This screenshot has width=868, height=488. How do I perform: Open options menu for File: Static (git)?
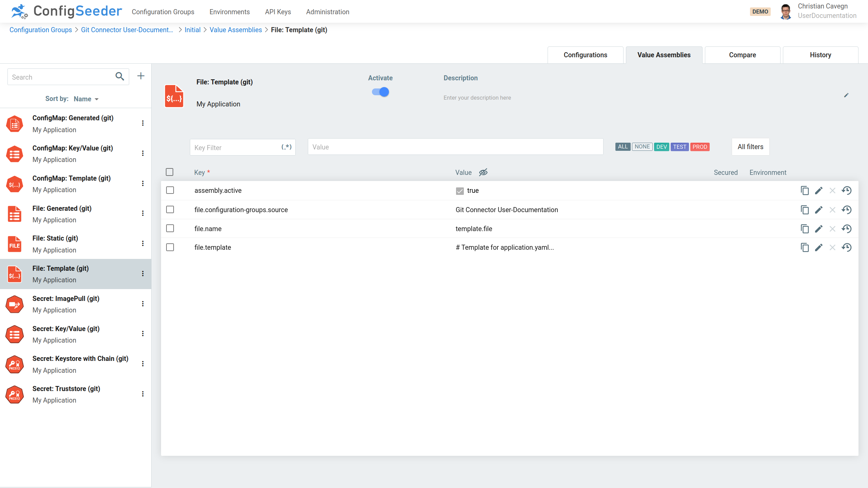click(143, 243)
